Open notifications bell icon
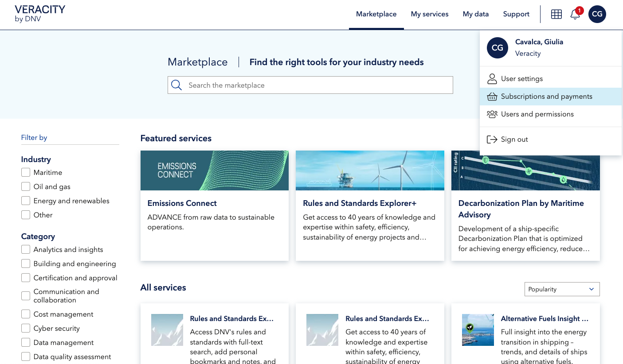 pos(575,14)
